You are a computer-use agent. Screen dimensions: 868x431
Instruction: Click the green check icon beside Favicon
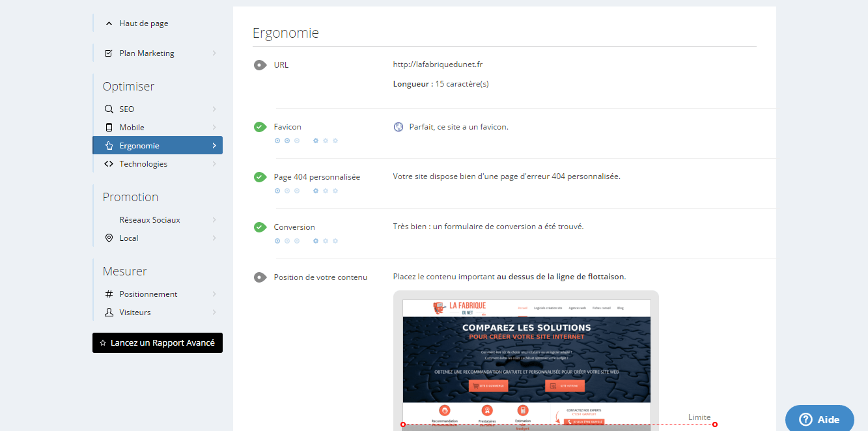click(260, 127)
